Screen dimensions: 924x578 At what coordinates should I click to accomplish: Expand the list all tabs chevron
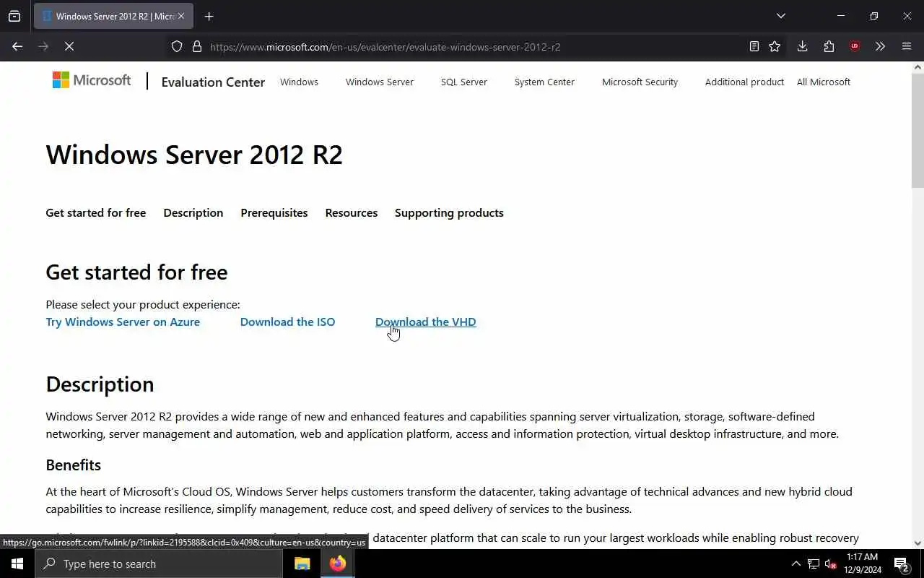tap(780, 16)
